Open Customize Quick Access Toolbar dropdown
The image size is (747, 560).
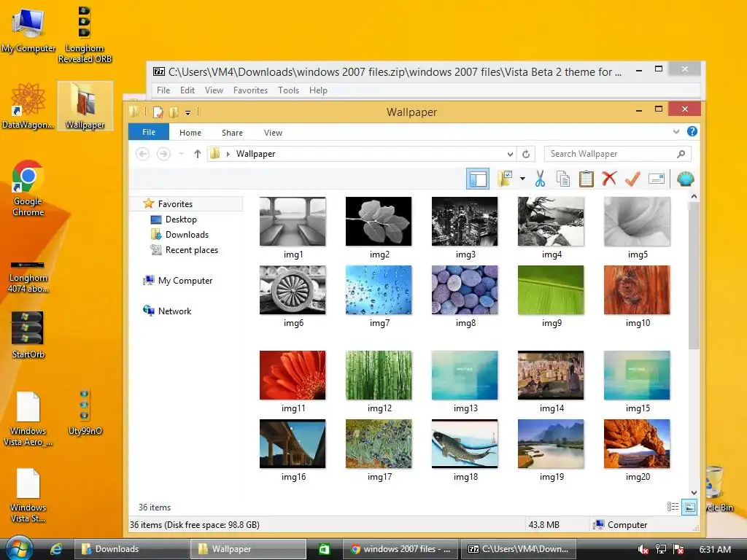coord(188,113)
